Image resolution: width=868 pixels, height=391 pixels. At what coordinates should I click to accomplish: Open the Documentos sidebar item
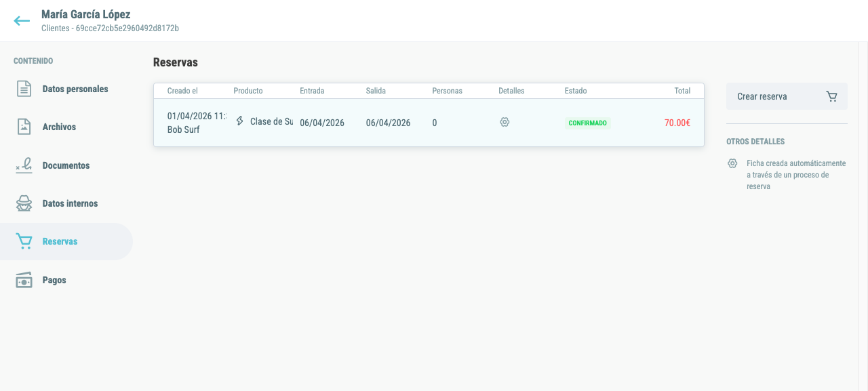[66, 165]
